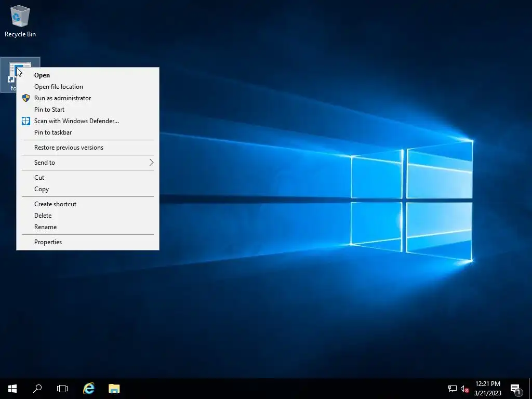Viewport: 532px width, 399px height.
Task: Open the Action Center notifications icon
Action: point(515,389)
